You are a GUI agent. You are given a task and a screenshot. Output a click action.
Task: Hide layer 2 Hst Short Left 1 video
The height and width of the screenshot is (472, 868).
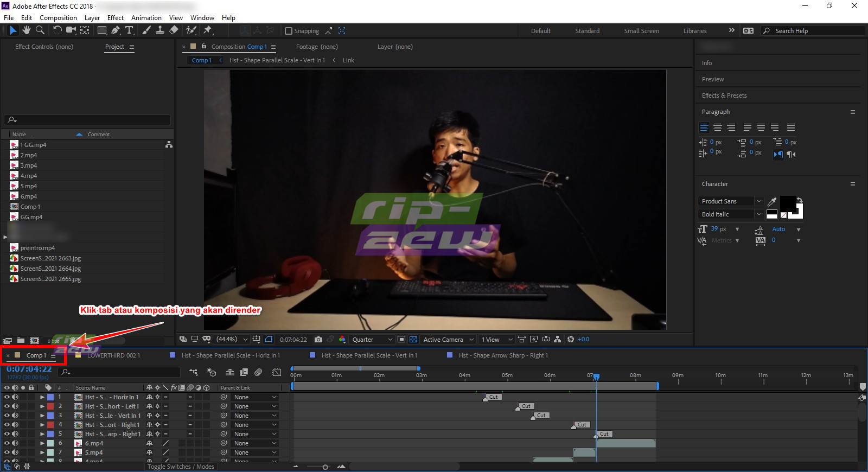coord(7,406)
